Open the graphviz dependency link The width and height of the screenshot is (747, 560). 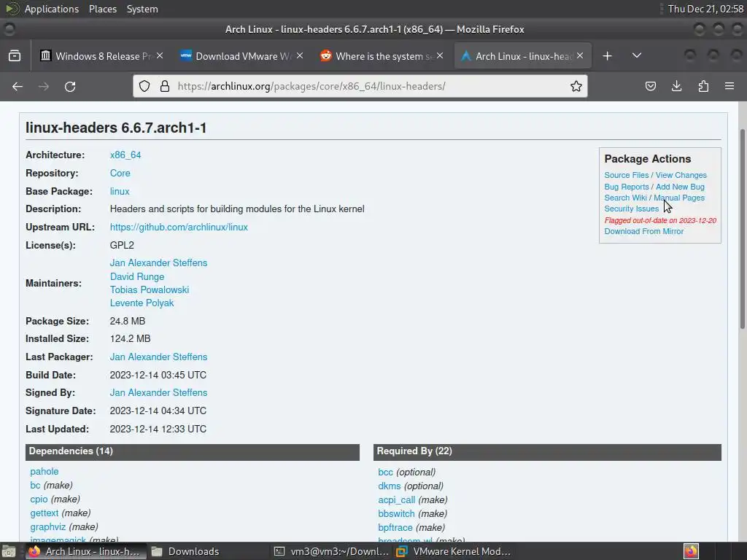pyautogui.click(x=48, y=526)
